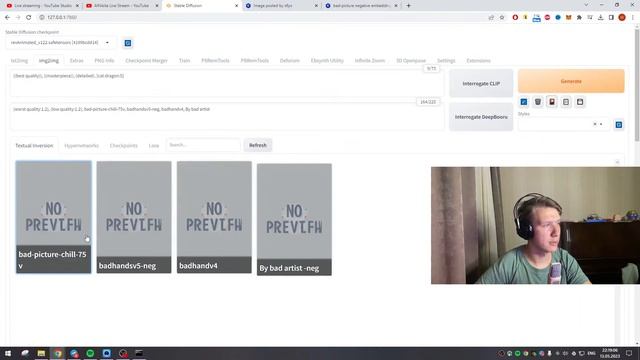This screenshot has width=640, height=360.
Task: Open the Stable Diffusion checkpoint dropdown
Action: click(60, 42)
